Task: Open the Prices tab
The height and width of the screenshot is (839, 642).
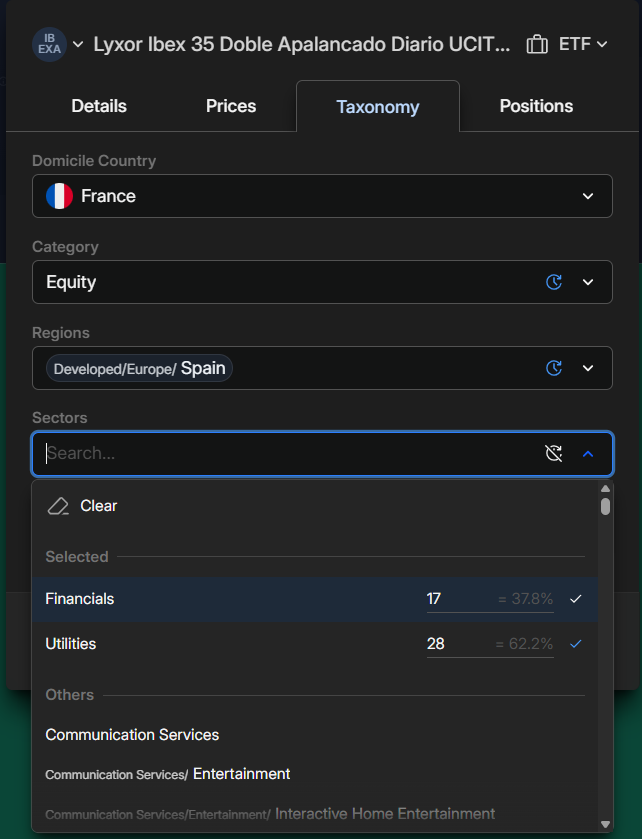Action: click(231, 106)
